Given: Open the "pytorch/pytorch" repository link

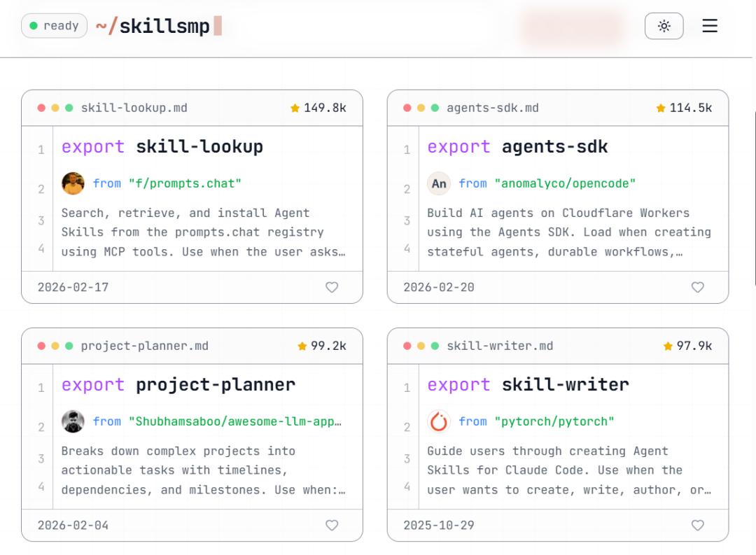Looking at the screenshot, I should 554,421.
